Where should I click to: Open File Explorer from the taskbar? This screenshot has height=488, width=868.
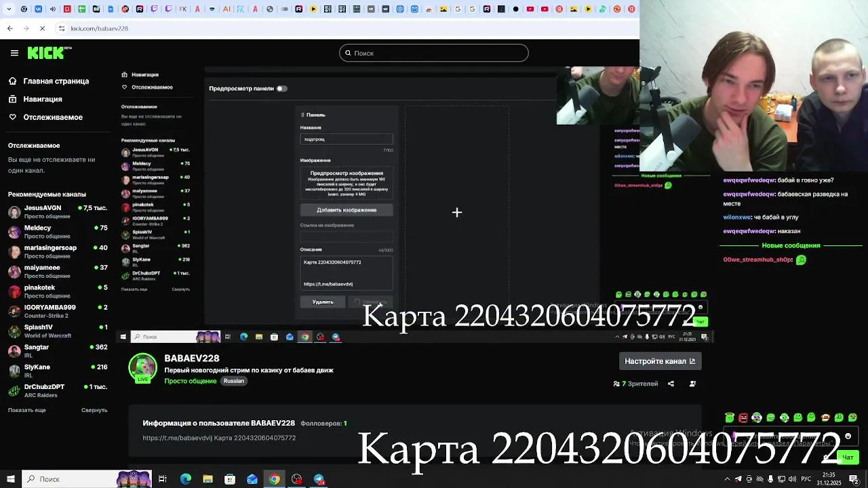click(x=208, y=479)
